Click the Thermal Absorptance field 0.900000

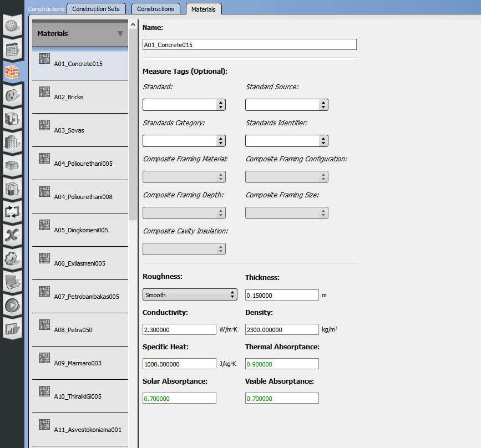pos(282,364)
